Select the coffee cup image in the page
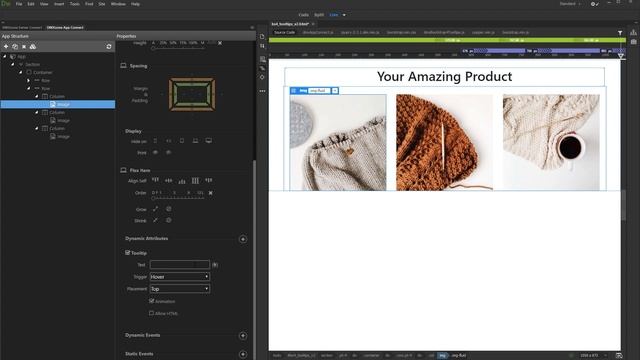This screenshot has width=640, height=360. click(x=551, y=142)
